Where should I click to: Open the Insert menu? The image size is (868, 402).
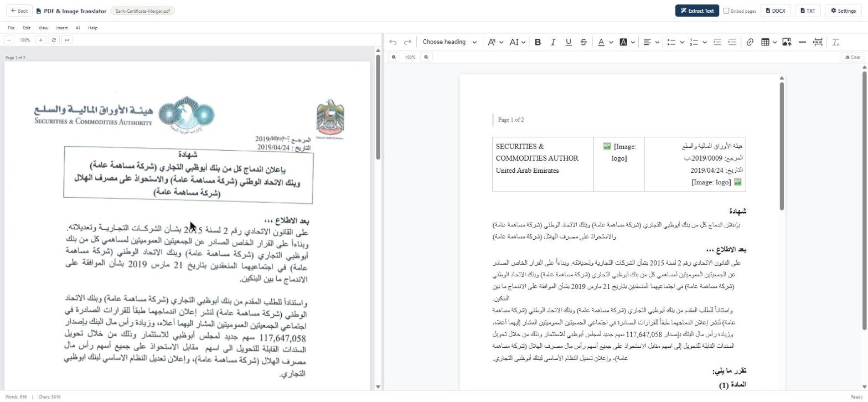(62, 28)
